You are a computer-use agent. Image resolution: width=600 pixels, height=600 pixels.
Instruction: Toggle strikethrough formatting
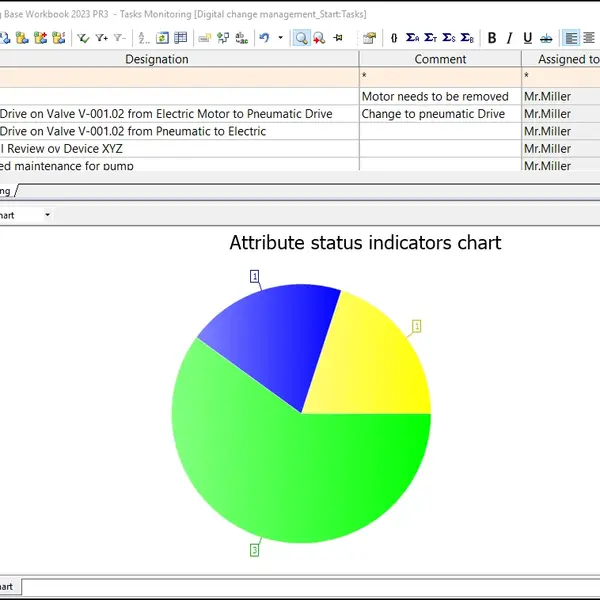[546, 38]
